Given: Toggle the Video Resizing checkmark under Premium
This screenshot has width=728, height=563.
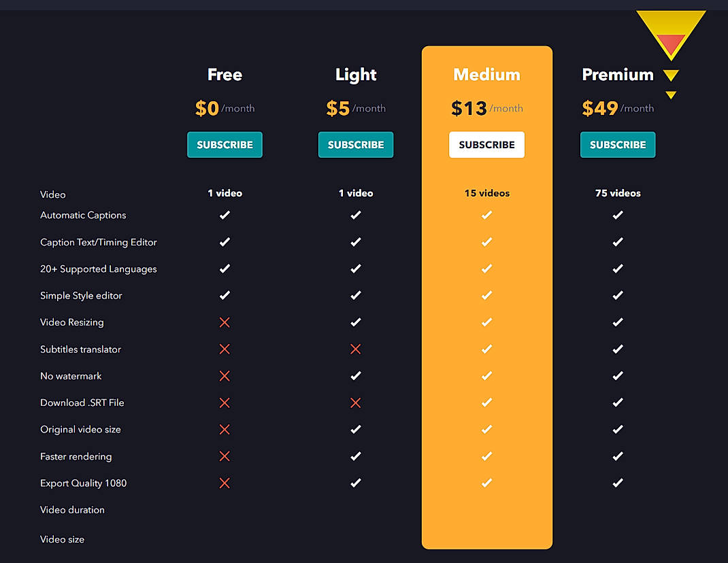Looking at the screenshot, I should pos(618,322).
